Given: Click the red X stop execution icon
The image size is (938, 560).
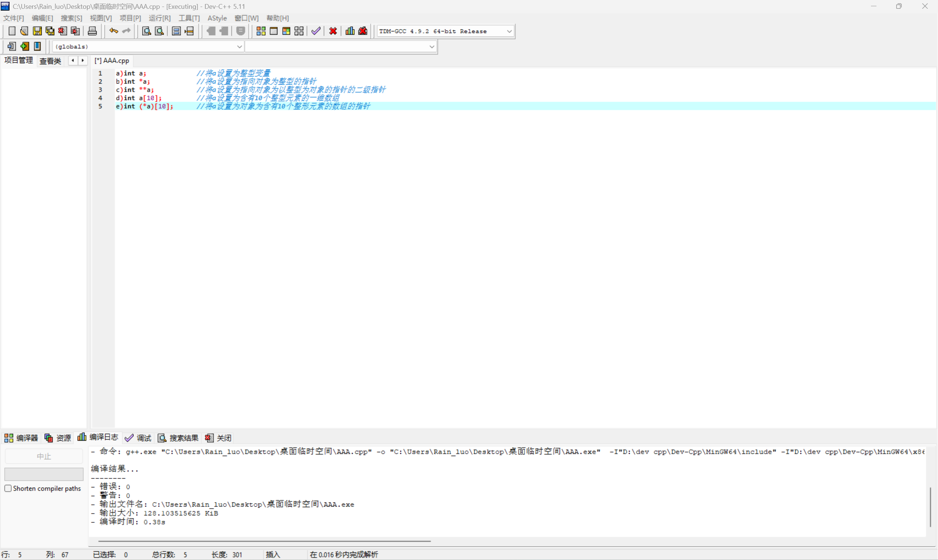Looking at the screenshot, I should coord(333,31).
